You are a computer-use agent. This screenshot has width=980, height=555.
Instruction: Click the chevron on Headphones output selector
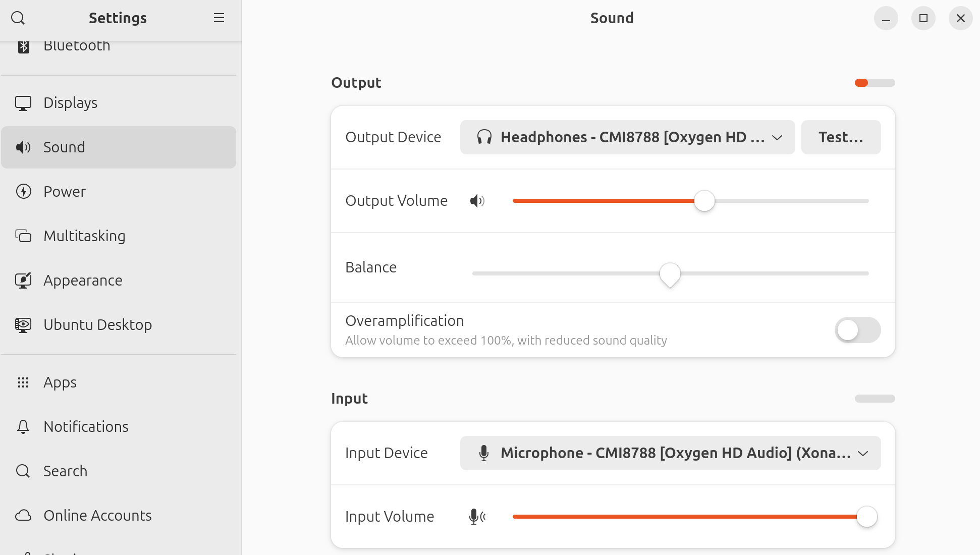pos(777,137)
